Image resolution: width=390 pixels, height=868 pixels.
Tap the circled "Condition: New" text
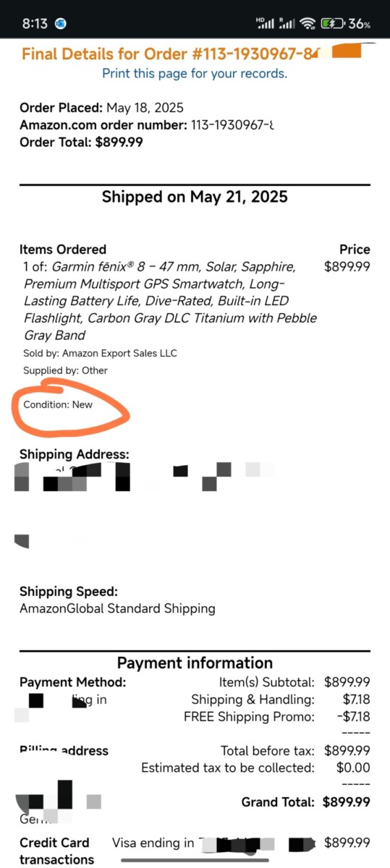tap(58, 404)
